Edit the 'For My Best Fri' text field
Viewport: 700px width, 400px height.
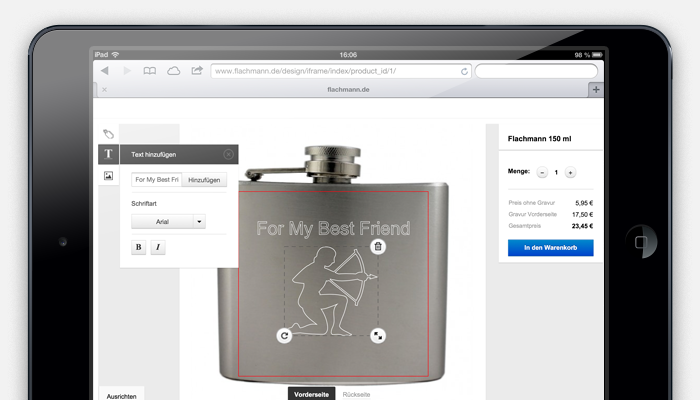(x=157, y=179)
